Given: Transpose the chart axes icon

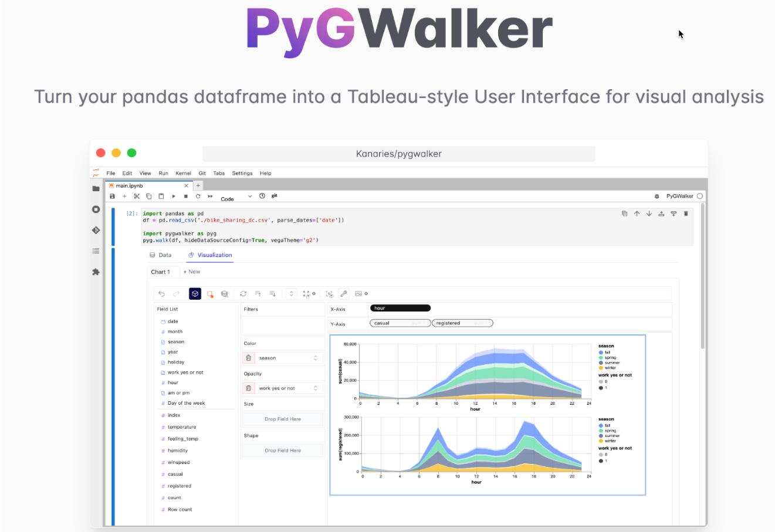Looking at the screenshot, I should point(243,294).
